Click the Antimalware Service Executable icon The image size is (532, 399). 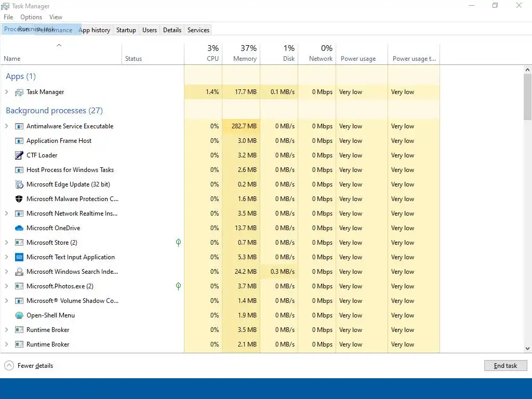tap(19, 126)
